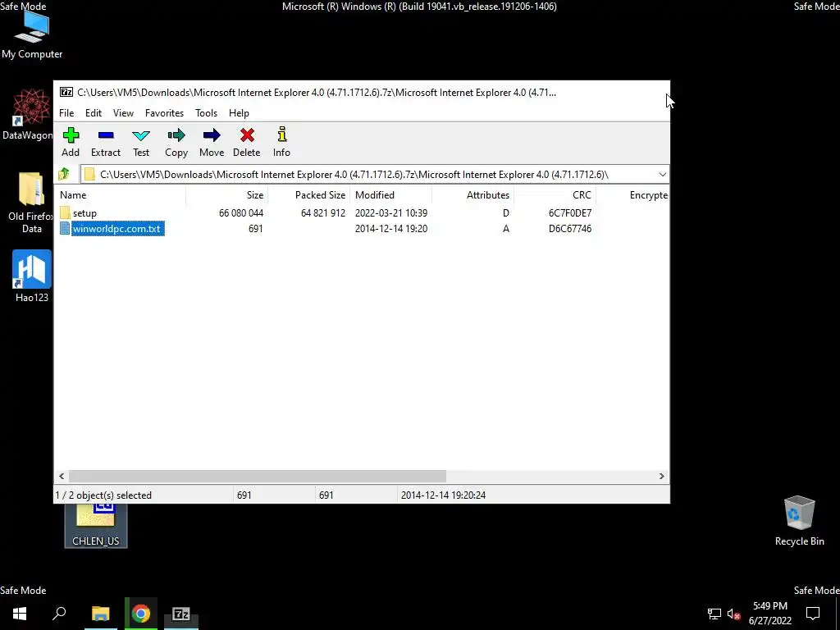Screen dimensions: 840x630
Task: Open the Favorites menu
Action: click(x=164, y=113)
